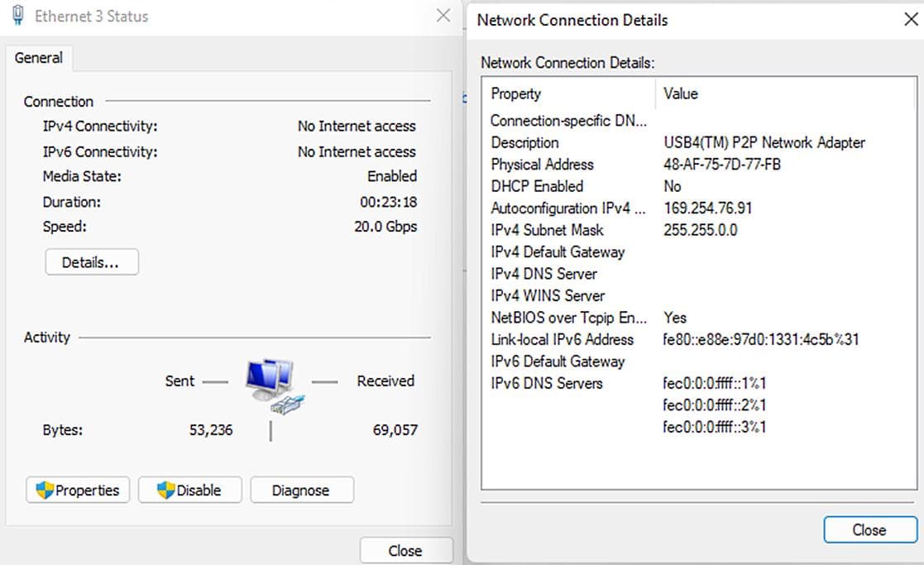924x565 pixels.
Task: Click the IPv4 Connectivity label
Action: tap(99, 126)
